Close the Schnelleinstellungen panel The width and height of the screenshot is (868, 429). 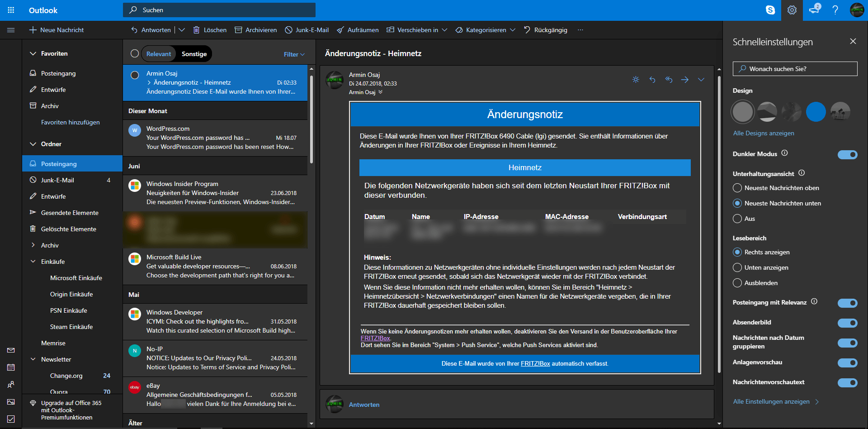(853, 41)
